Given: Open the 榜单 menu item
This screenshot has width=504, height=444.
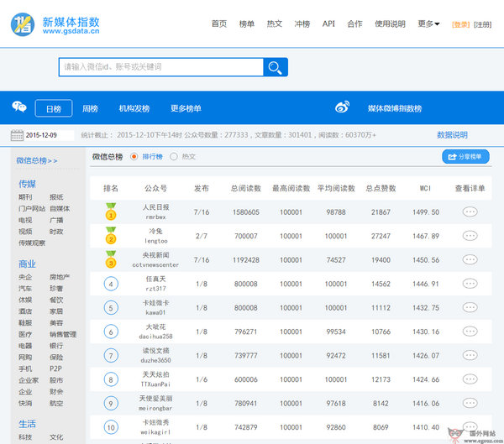Looking at the screenshot, I should pos(247,24).
